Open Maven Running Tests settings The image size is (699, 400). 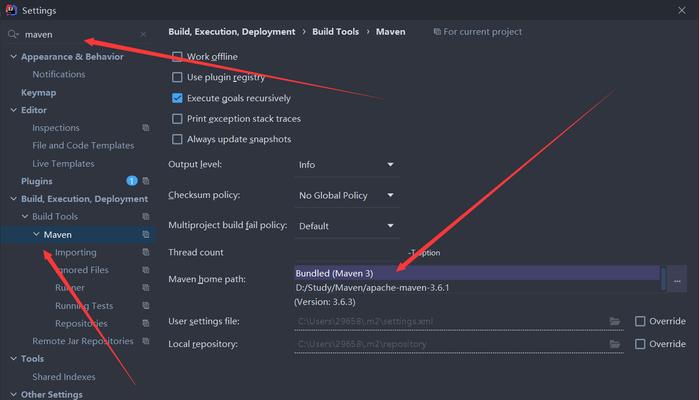coord(84,305)
